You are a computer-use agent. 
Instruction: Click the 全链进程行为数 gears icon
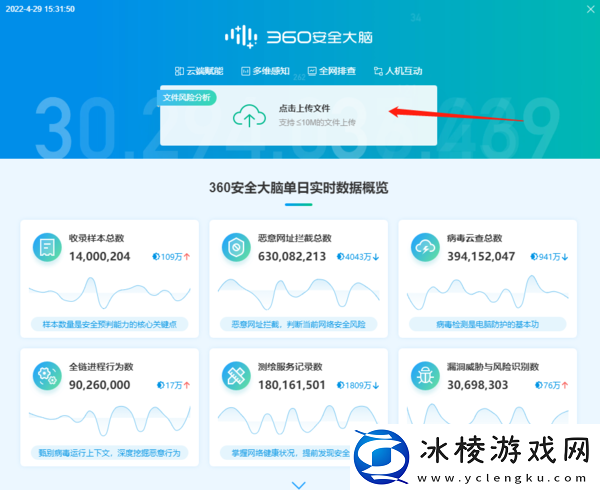47,376
